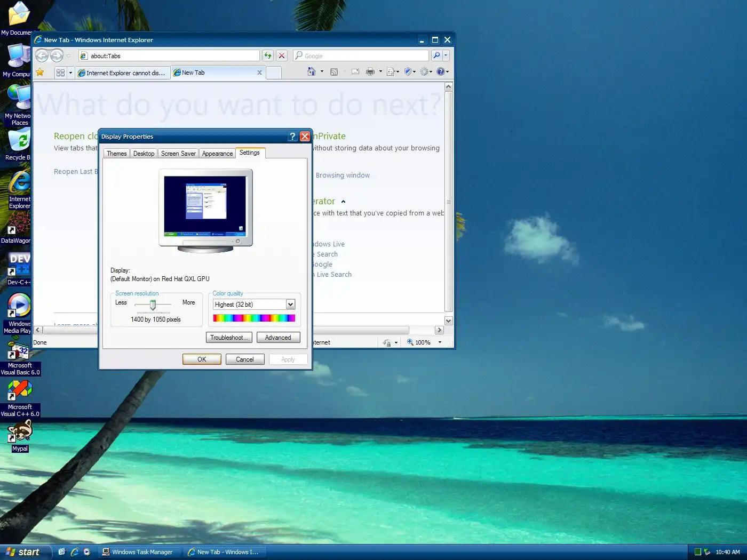This screenshot has width=747, height=560.
Task: Open the Quick Tabs dropdown arrow
Action: point(70,73)
